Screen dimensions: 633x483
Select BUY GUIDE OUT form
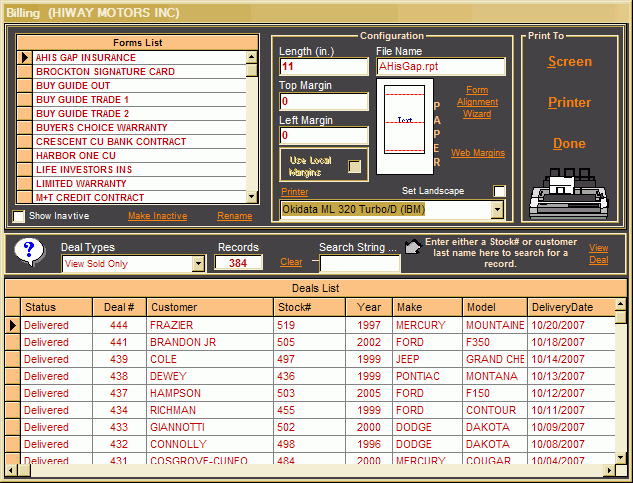click(x=139, y=86)
